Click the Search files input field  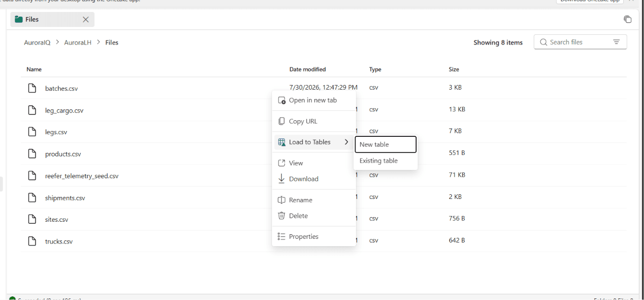coord(580,42)
